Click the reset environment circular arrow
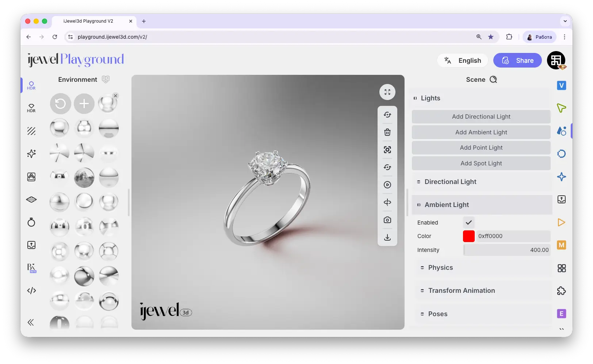The image size is (593, 364). (x=60, y=104)
